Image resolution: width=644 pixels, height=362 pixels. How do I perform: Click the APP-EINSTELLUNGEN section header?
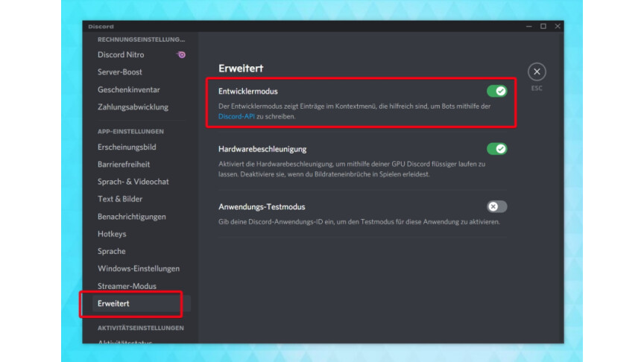pos(130,131)
